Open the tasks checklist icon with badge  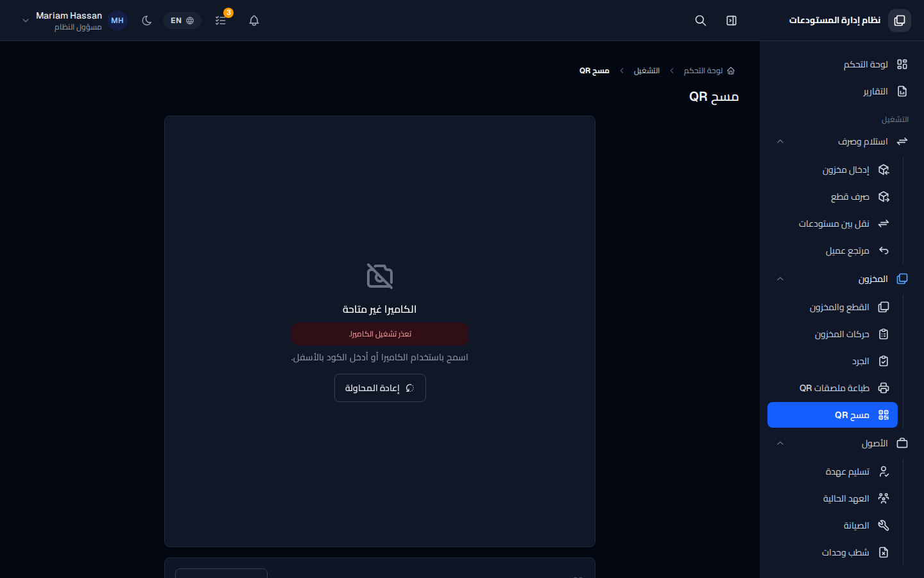click(x=221, y=21)
